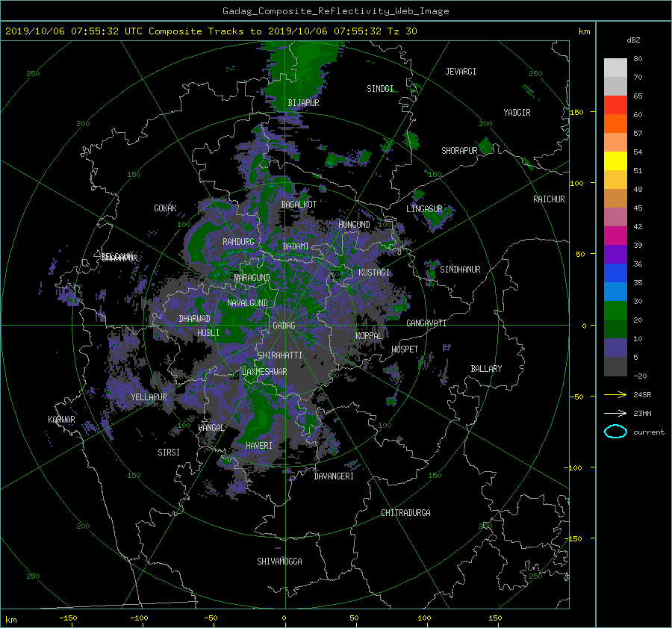672x628 pixels.
Task: Click the KOPPAL label
Action: tap(369, 336)
